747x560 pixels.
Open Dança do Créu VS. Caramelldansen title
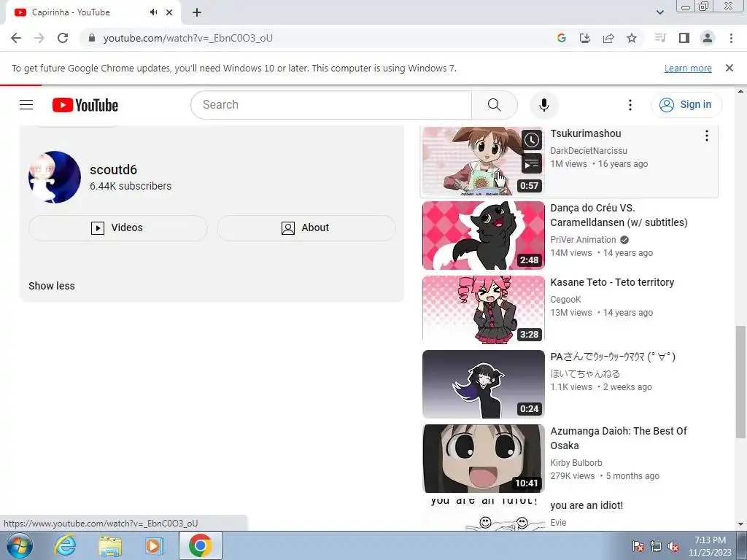click(619, 215)
